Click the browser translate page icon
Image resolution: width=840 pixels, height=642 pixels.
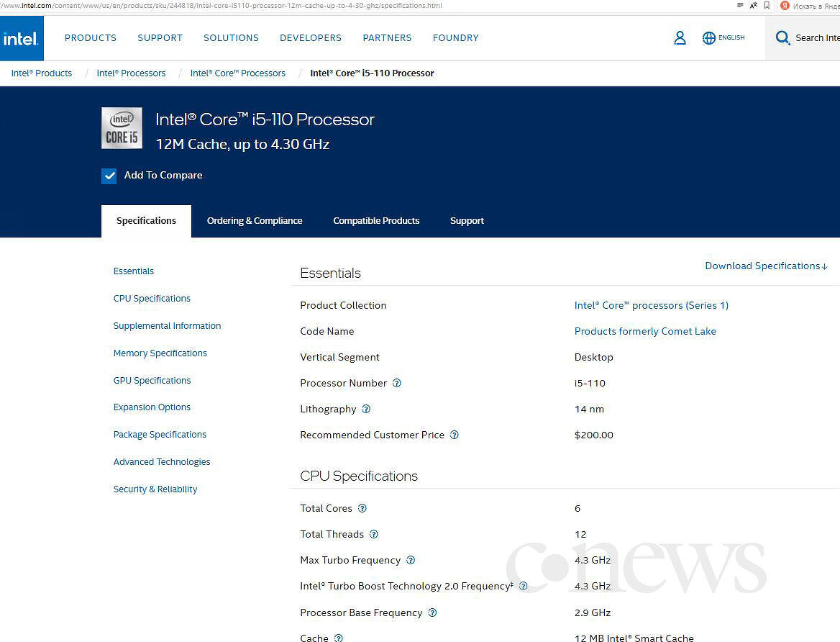click(754, 5)
